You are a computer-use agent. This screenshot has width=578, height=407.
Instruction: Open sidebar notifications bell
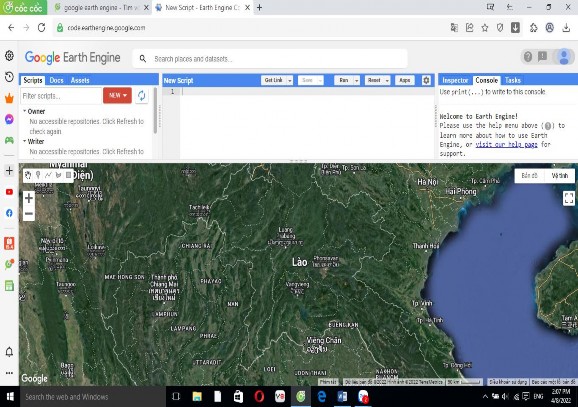pyautogui.click(x=9, y=352)
